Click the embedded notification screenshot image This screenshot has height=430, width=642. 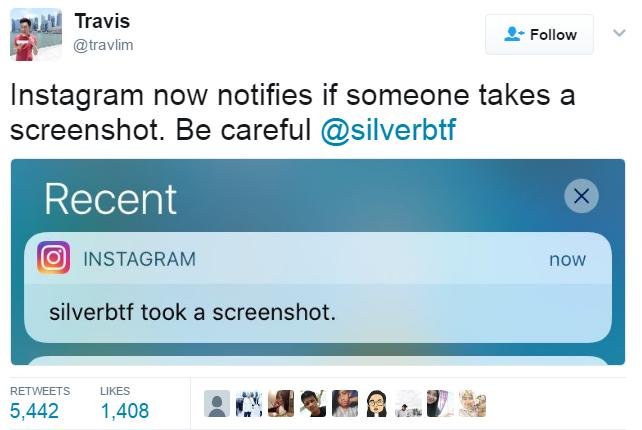[318, 262]
